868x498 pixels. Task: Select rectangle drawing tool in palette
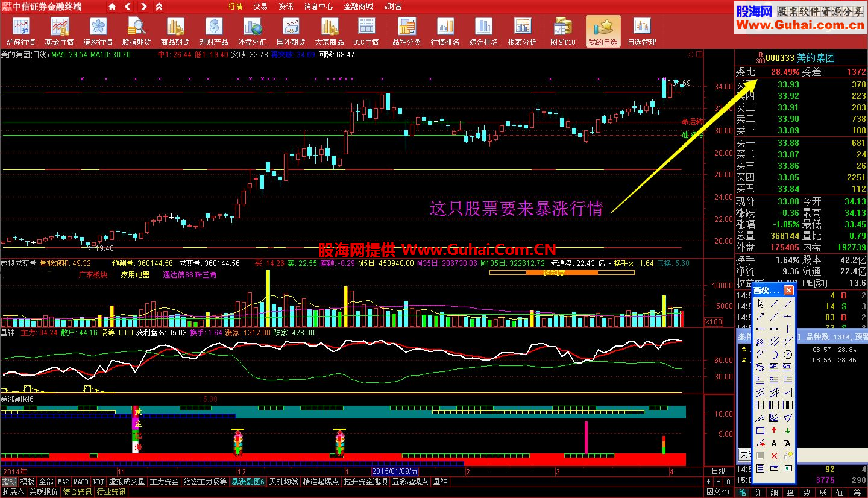[760, 430]
